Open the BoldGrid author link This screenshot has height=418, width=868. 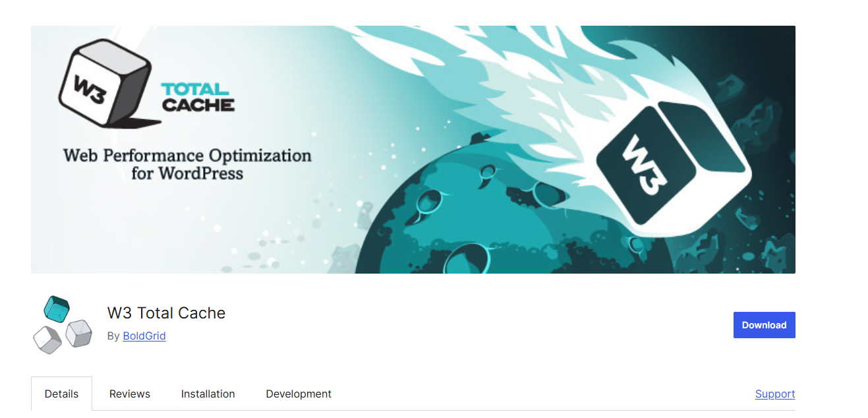(x=144, y=336)
